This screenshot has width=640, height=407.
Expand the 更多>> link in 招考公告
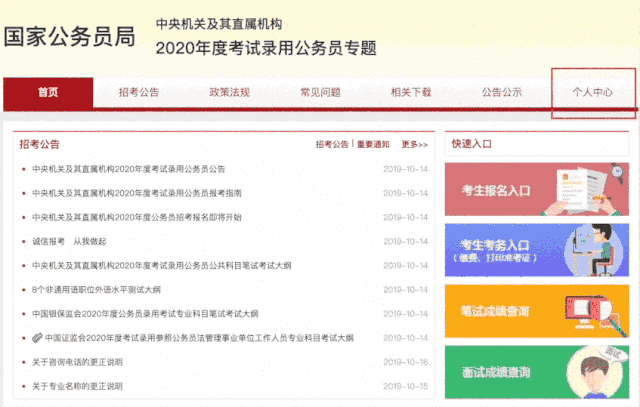(414, 144)
